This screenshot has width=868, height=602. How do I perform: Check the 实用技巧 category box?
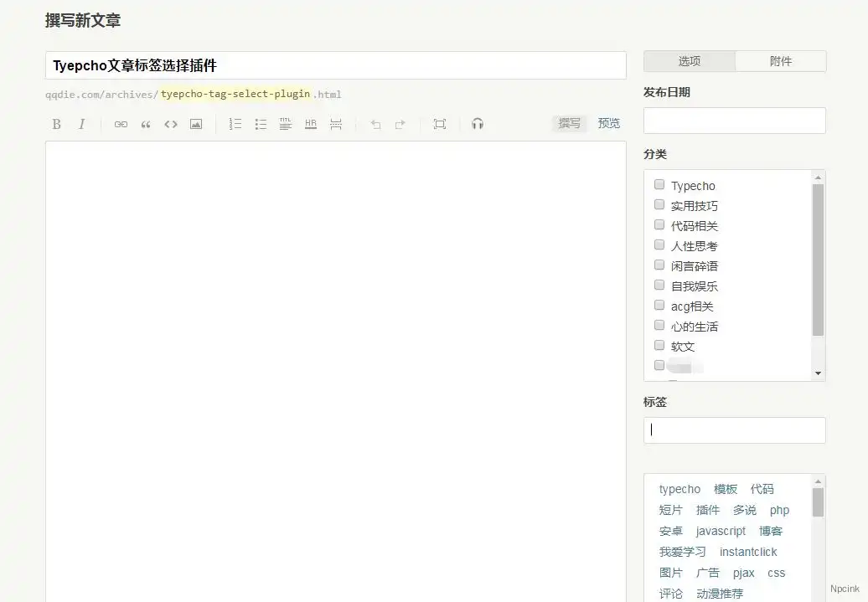[659, 204]
